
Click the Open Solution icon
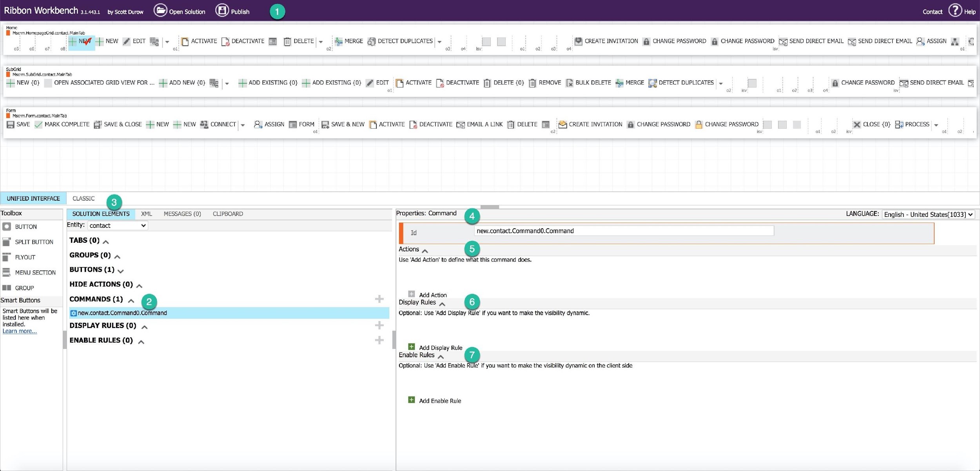click(161, 11)
